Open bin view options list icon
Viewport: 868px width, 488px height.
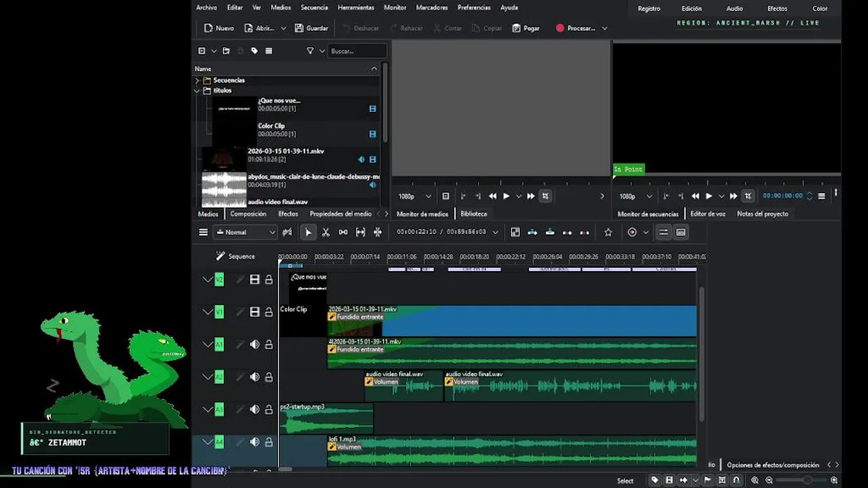pyautogui.click(x=269, y=51)
